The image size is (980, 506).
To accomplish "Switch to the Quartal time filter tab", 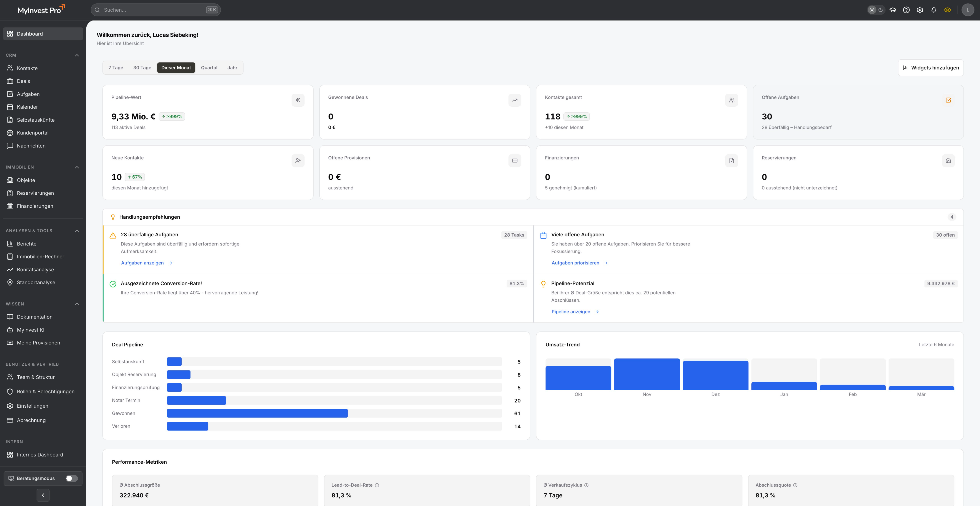I will pos(209,67).
